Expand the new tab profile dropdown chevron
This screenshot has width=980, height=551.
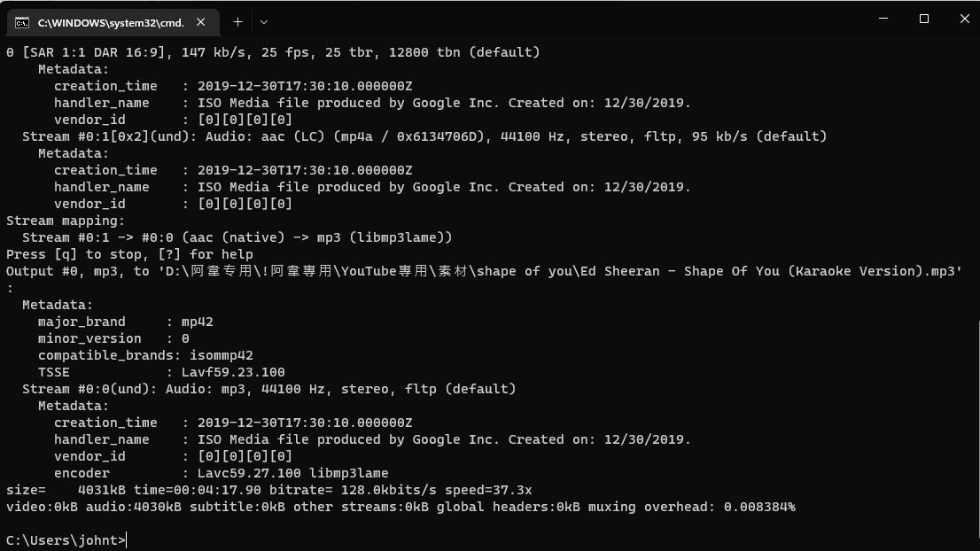[x=264, y=22]
